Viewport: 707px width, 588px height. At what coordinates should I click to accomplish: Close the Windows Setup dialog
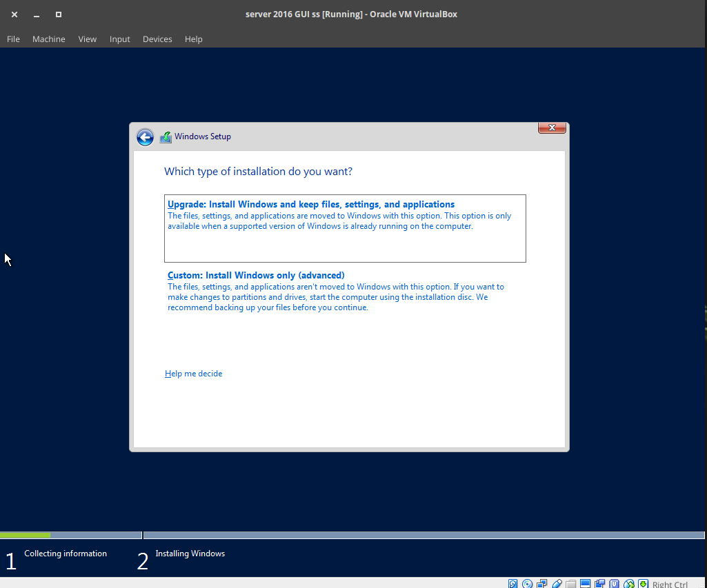pos(552,128)
